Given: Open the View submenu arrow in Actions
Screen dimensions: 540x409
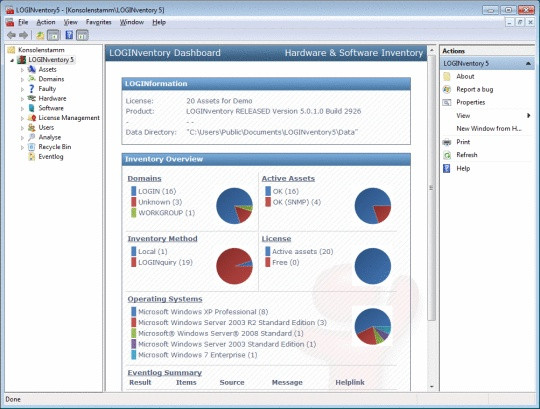Looking at the screenshot, I should click(x=528, y=116).
